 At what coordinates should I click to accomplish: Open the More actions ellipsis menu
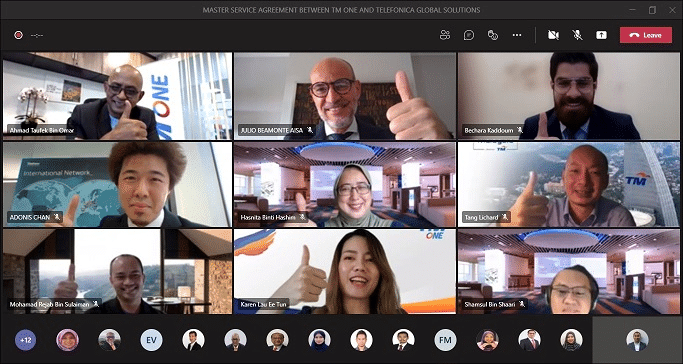tap(517, 35)
